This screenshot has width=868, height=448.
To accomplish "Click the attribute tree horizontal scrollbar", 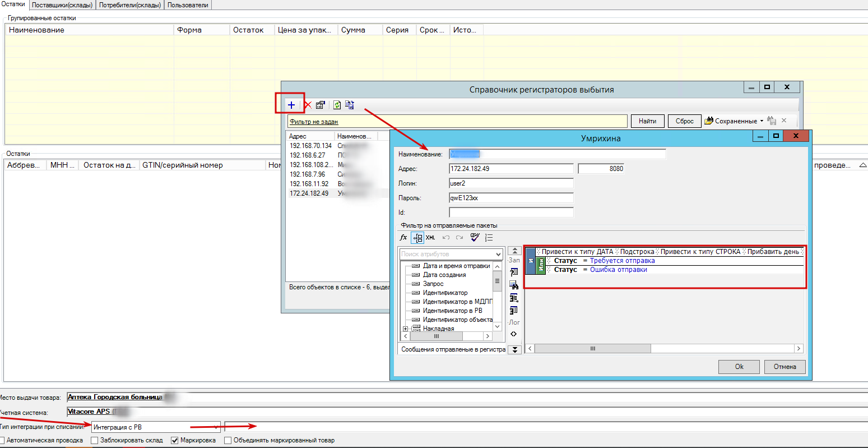I will click(x=445, y=336).
